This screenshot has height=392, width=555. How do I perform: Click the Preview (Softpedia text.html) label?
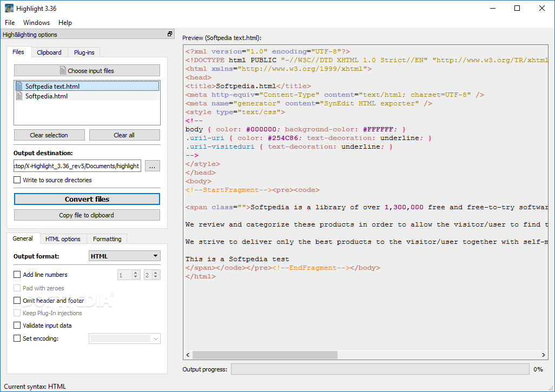click(x=222, y=38)
